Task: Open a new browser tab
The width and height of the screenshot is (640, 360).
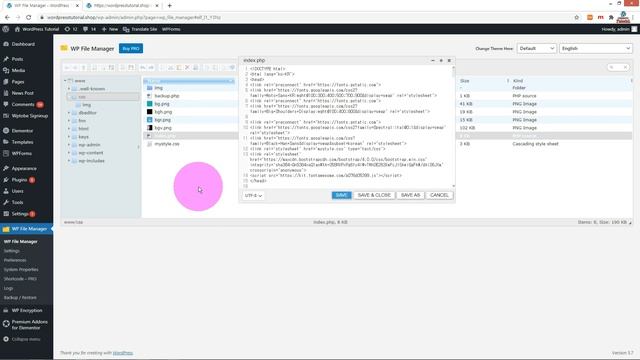Action: [169, 6]
